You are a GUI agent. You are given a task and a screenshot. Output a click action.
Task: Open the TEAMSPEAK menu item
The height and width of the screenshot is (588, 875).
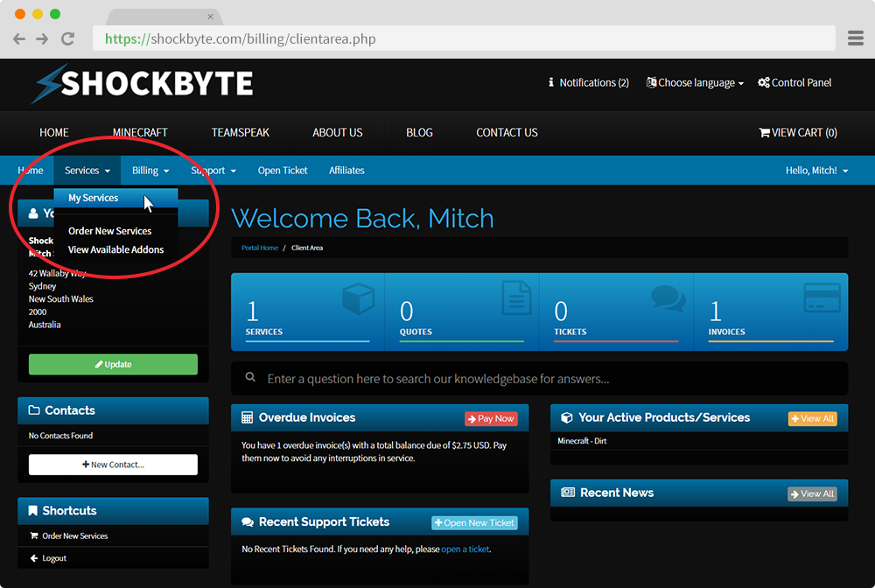click(240, 133)
